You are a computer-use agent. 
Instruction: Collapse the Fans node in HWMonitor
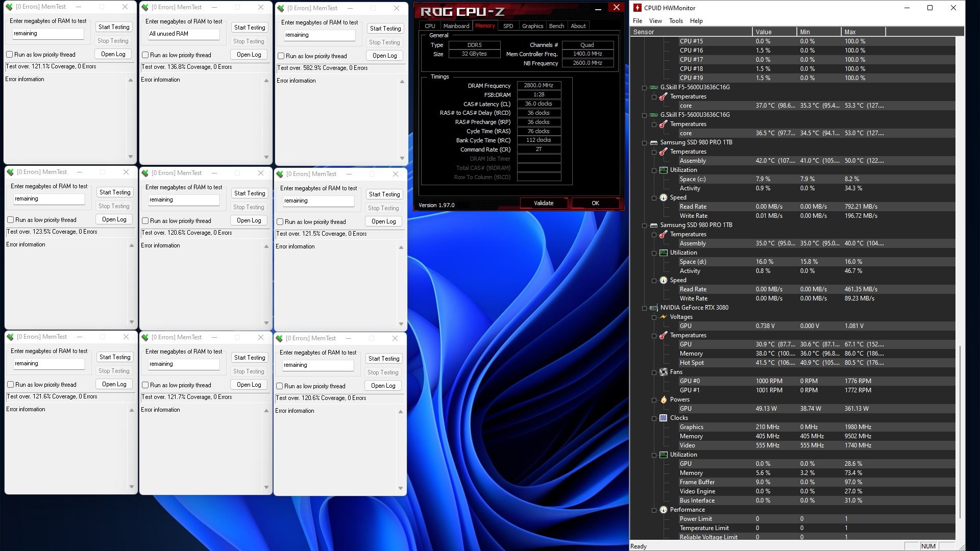[654, 372]
